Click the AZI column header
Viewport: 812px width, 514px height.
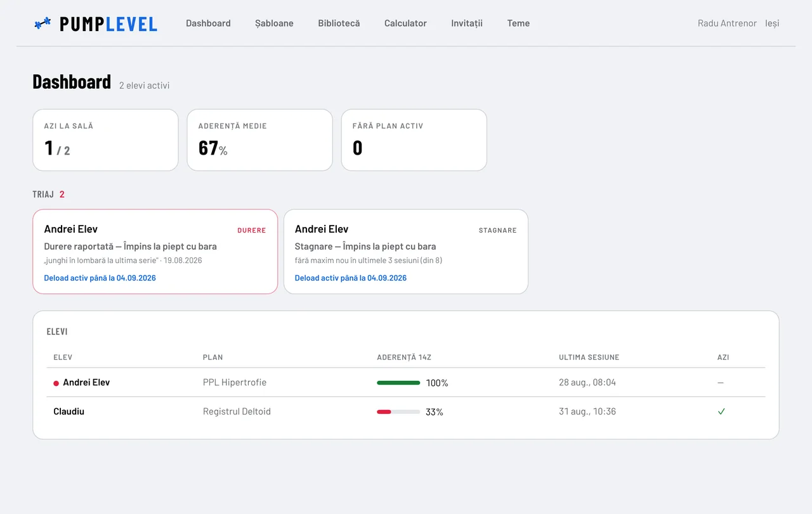[723, 357]
